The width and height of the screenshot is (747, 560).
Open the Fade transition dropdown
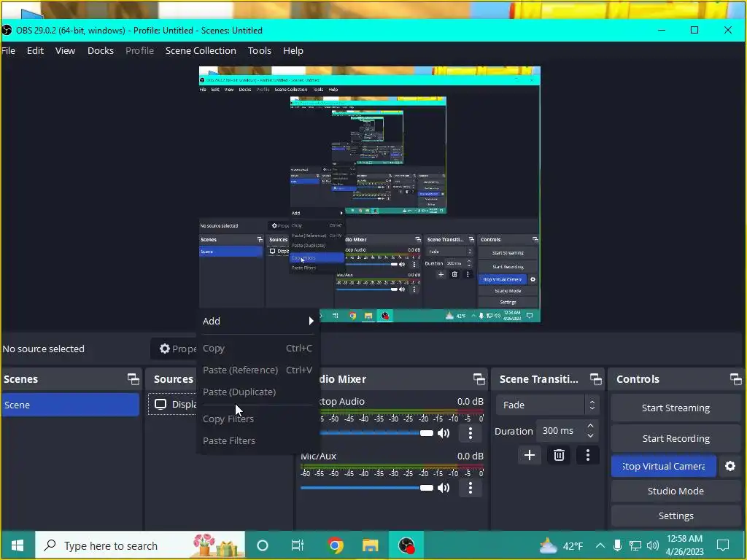tap(547, 405)
